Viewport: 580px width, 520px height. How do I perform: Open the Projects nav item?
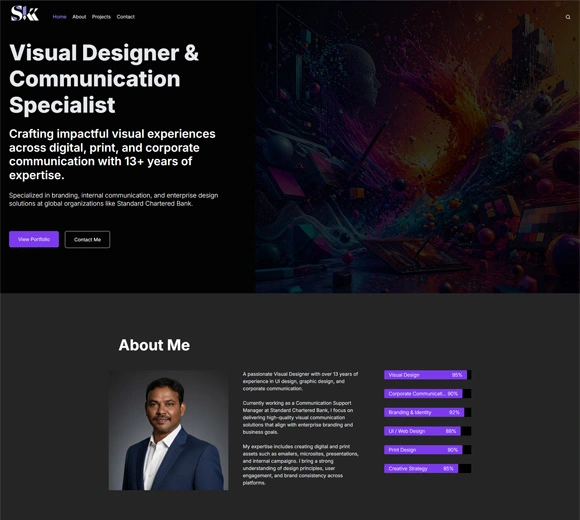pos(101,17)
